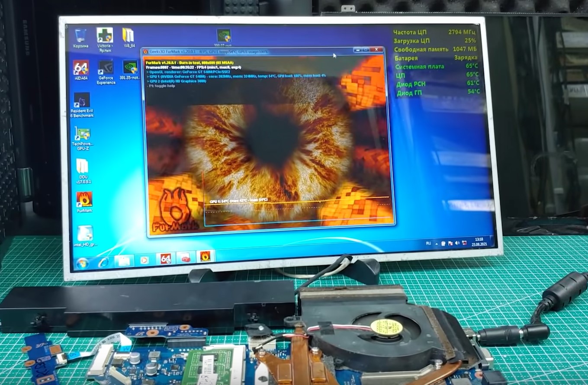The image size is (588, 385).
Task: Open the W8_64 folder on desktop
Action: click(129, 38)
